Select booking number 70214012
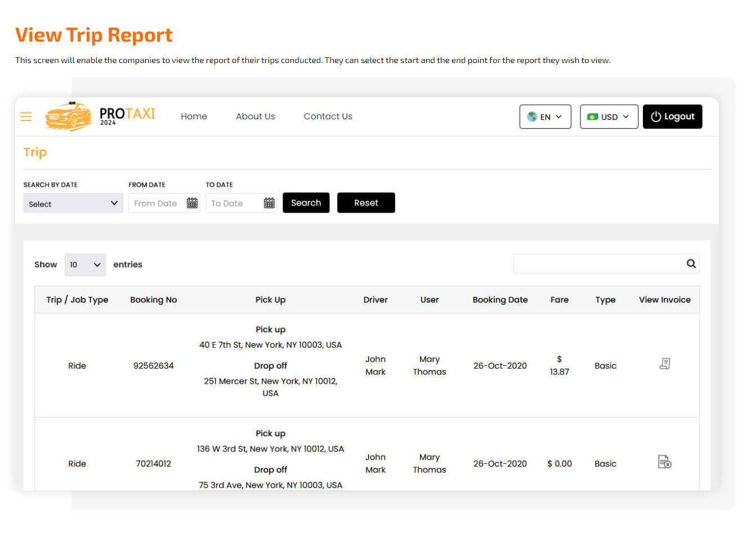Viewport: 751px width, 560px height. 154,464
